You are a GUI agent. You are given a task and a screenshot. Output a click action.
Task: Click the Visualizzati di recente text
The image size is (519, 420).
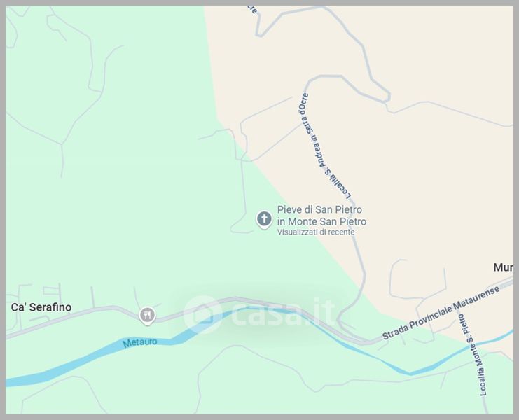316,232
